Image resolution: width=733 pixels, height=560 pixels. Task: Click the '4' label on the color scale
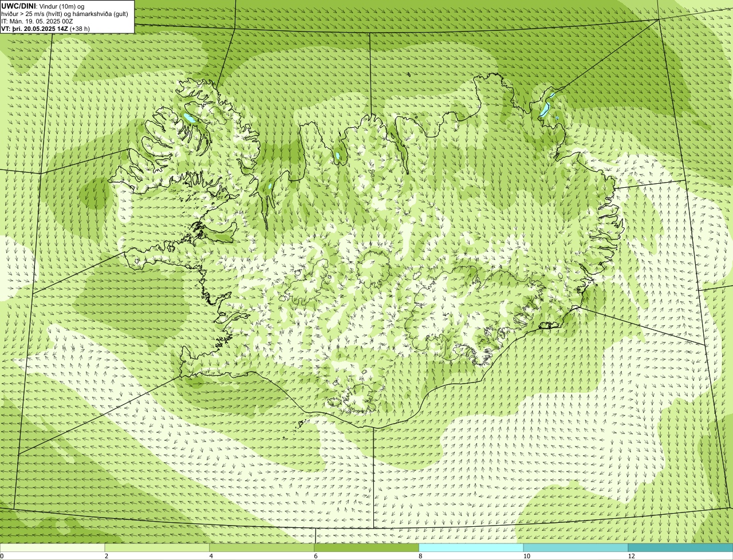pos(211,556)
